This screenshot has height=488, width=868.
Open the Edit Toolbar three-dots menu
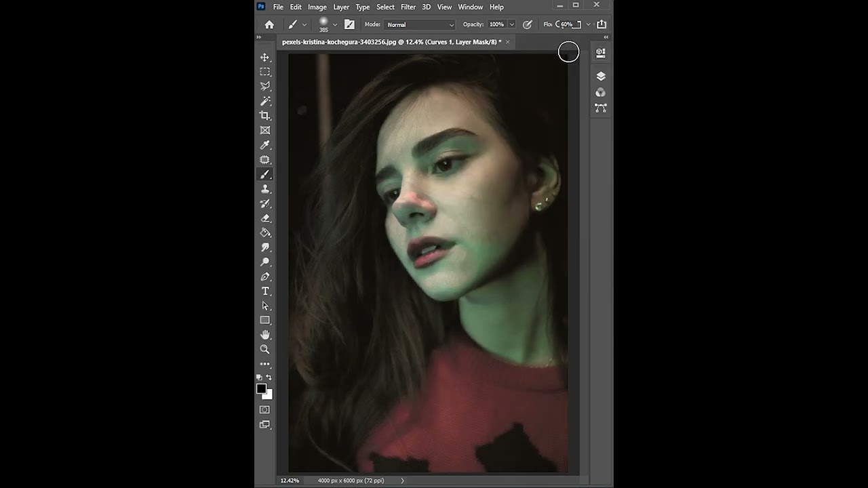pyautogui.click(x=265, y=364)
